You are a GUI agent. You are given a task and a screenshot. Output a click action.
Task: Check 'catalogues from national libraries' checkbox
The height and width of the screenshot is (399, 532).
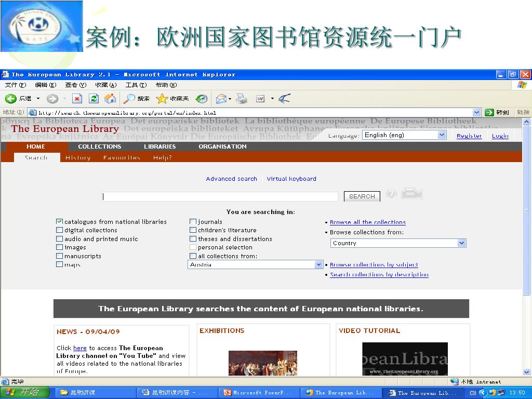59,221
